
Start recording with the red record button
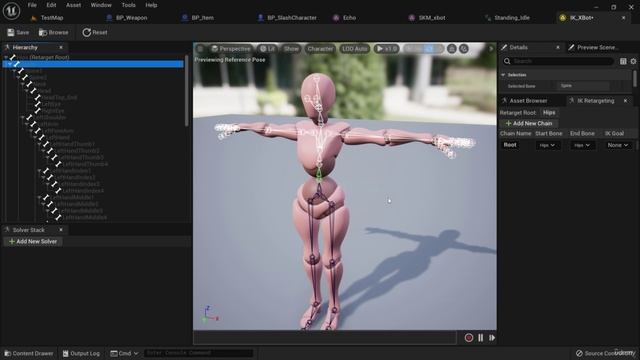click(x=469, y=338)
